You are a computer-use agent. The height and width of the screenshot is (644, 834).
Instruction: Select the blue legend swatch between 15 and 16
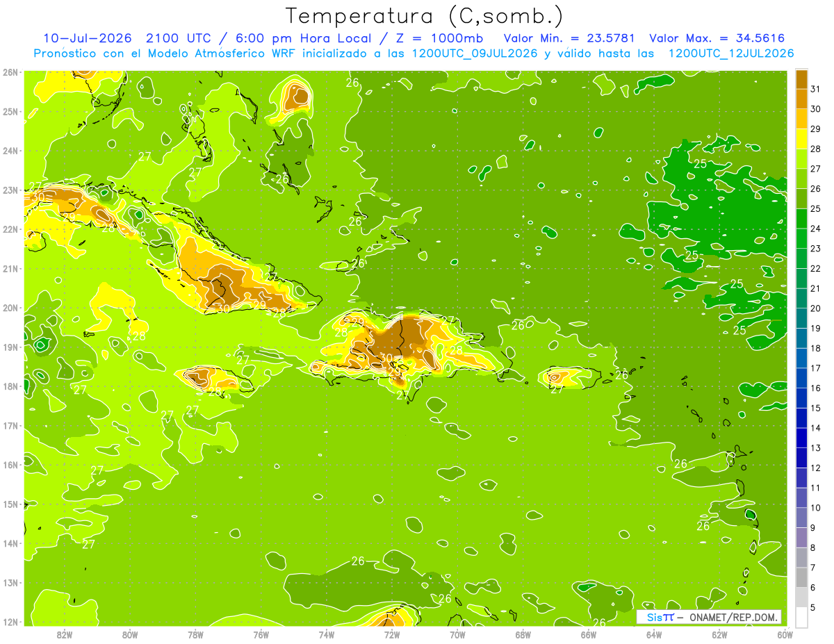coord(801,399)
